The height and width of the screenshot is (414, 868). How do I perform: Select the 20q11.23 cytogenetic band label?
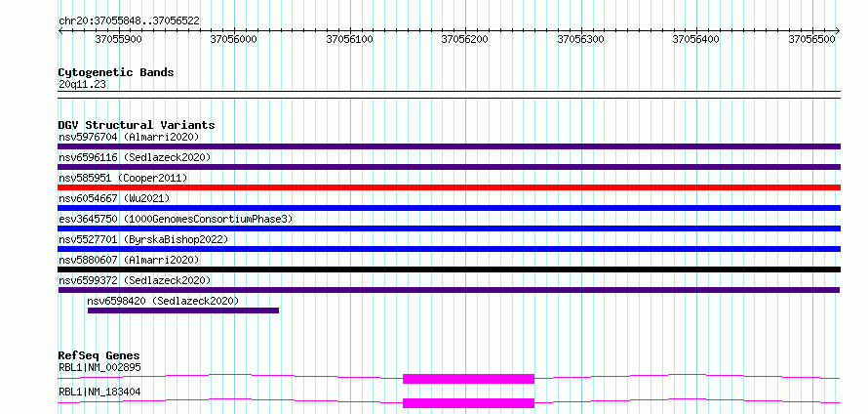(82, 85)
